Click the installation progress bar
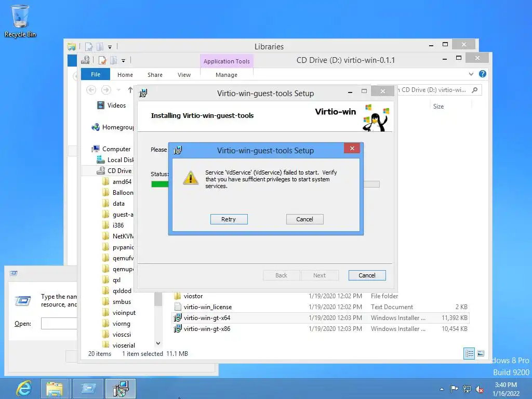Screen dimensions: 532x399 pyautogui.click(x=265, y=184)
